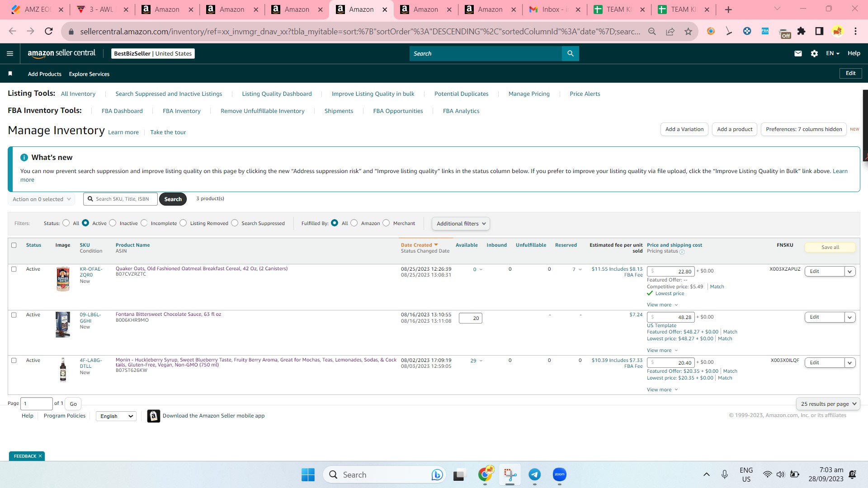Click the Pricing status info icon
The height and width of the screenshot is (488, 868).
tap(682, 252)
